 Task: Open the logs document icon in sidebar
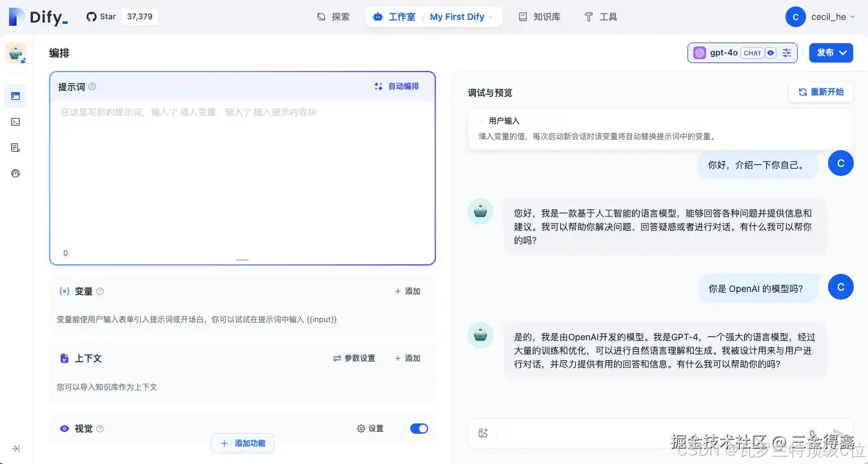tap(15, 148)
